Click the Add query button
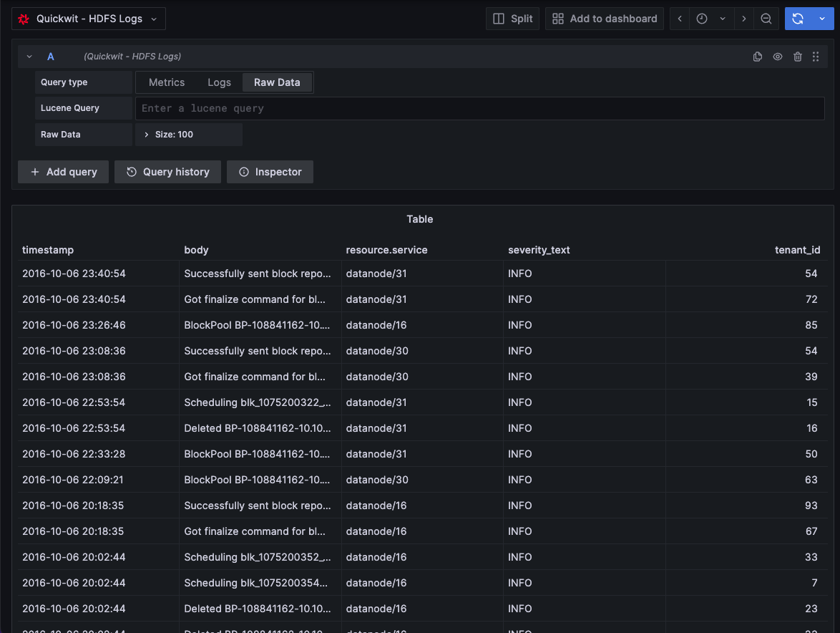This screenshot has width=840, height=633. pyautogui.click(x=63, y=172)
